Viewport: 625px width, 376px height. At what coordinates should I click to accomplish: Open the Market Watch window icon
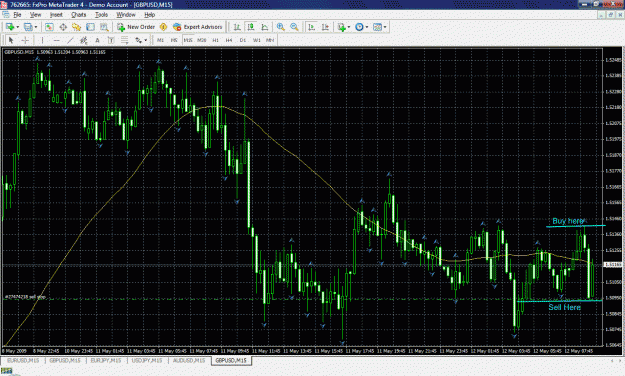(49, 27)
